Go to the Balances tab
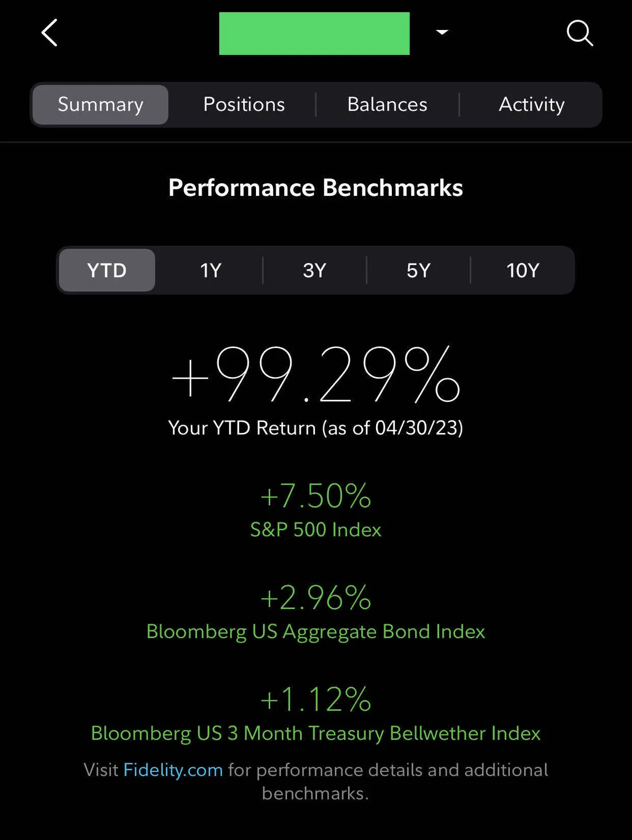632x840 pixels. point(387,104)
